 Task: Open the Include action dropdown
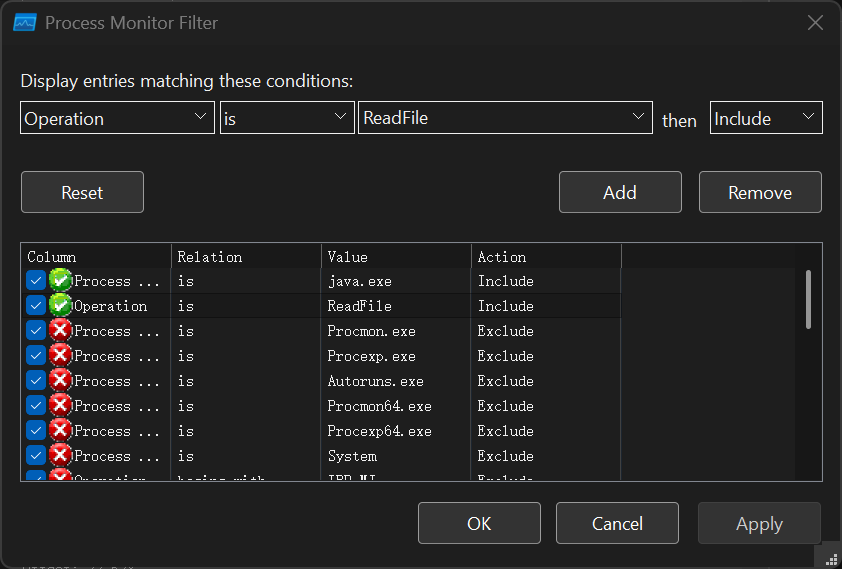(766, 118)
